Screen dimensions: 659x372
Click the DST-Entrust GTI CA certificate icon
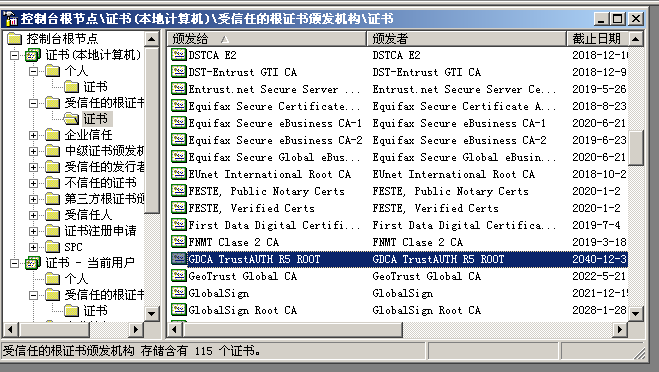coord(179,71)
